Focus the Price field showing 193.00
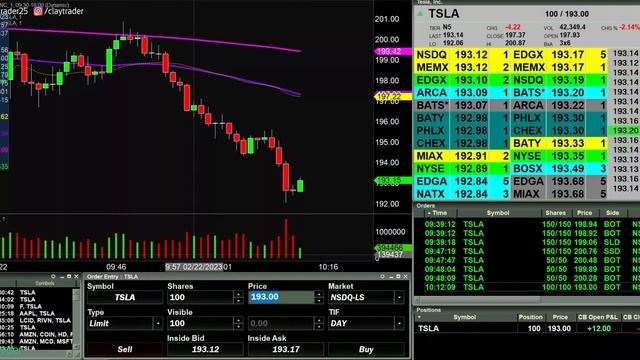Image resolution: width=640 pixels, height=360 pixels. point(281,297)
